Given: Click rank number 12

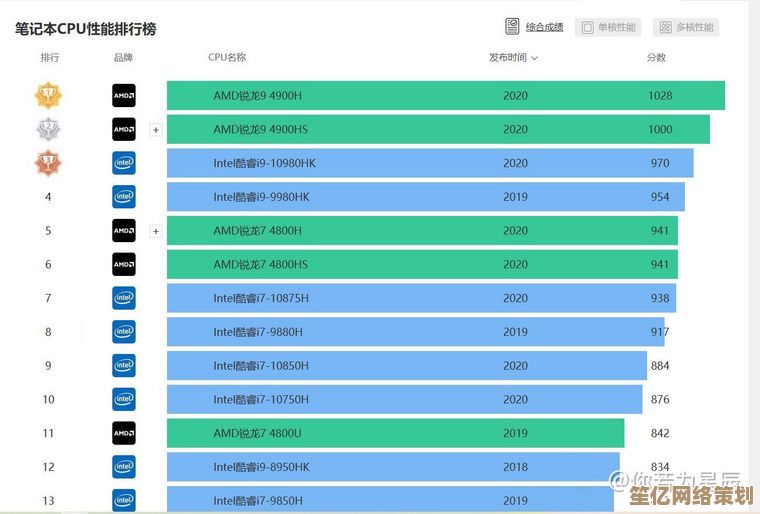Looking at the screenshot, I should (48, 466).
